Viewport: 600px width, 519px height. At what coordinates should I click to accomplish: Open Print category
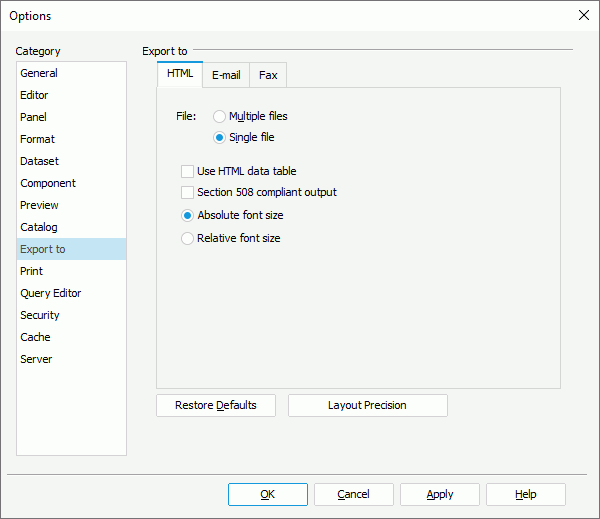tap(71, 271)
